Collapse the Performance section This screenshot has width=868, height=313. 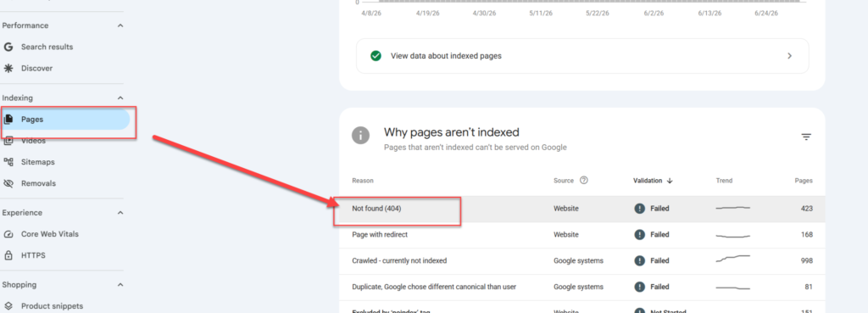coord(120,25)
